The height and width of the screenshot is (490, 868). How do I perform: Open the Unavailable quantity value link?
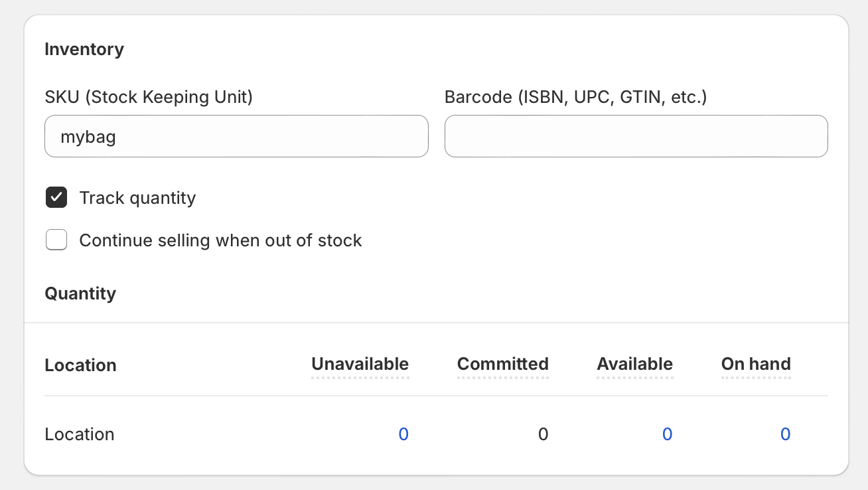point(403,434)
